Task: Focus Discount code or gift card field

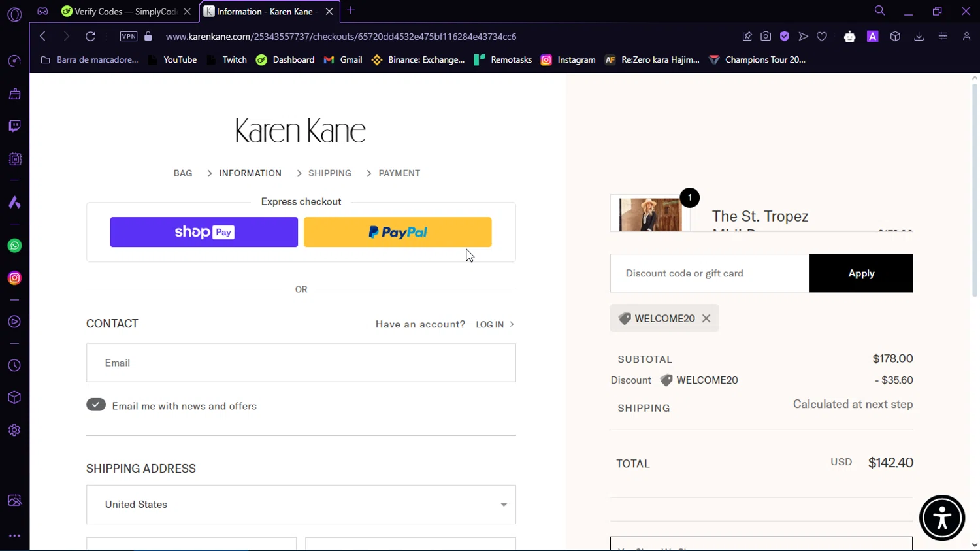Action: tap(710, 273)
